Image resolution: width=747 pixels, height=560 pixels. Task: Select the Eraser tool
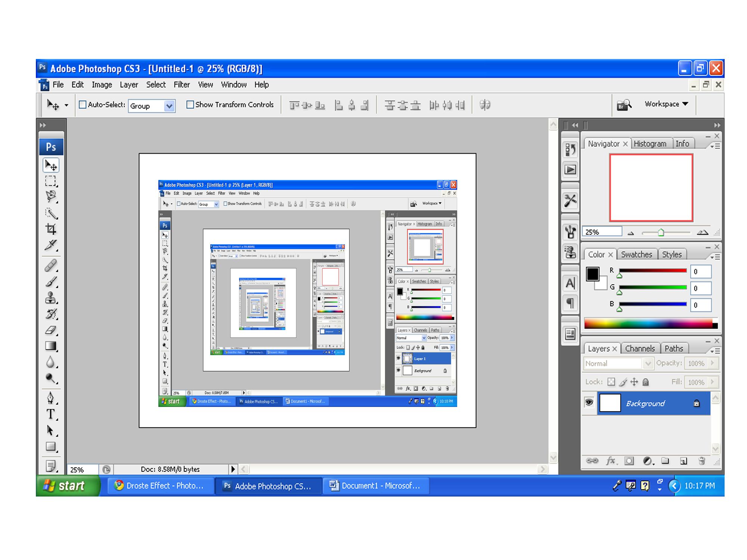click(51, 330)
